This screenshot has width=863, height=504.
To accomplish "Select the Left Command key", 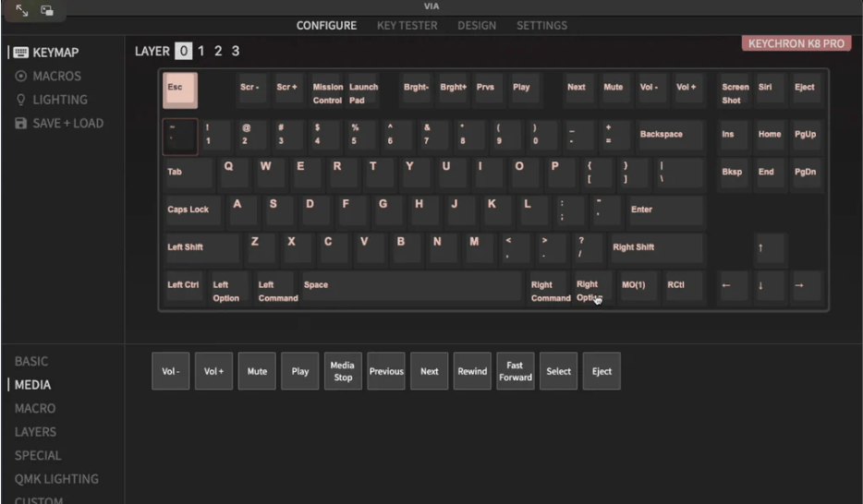I will (x=276, y=287).
